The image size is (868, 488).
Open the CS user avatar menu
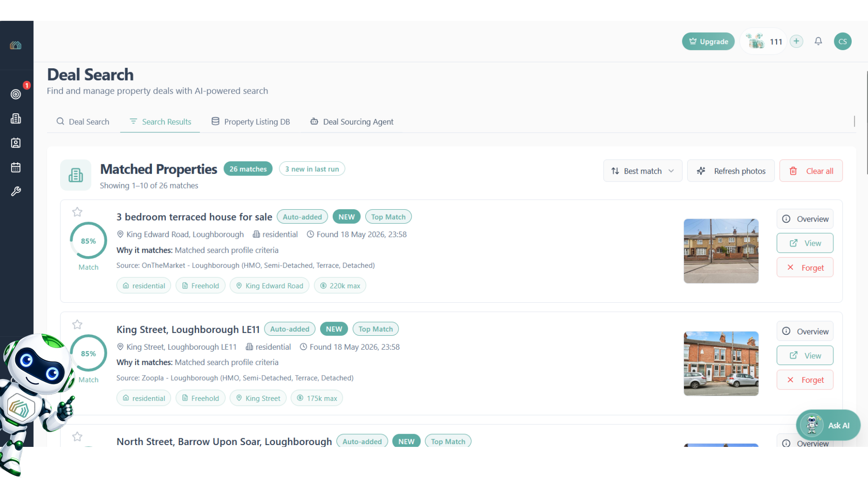(843, 42)
